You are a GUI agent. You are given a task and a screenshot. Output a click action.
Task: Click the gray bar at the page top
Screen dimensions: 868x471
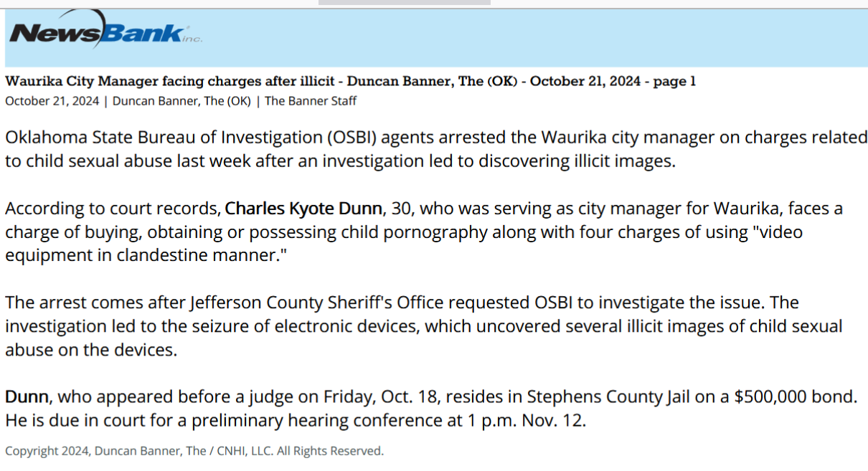(x=405, y=2)
